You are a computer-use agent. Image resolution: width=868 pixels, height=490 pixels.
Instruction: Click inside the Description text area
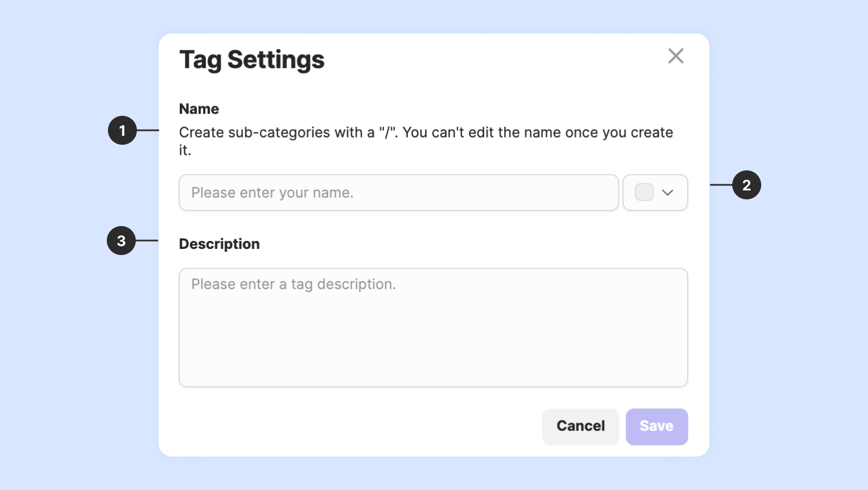(433, 327)
